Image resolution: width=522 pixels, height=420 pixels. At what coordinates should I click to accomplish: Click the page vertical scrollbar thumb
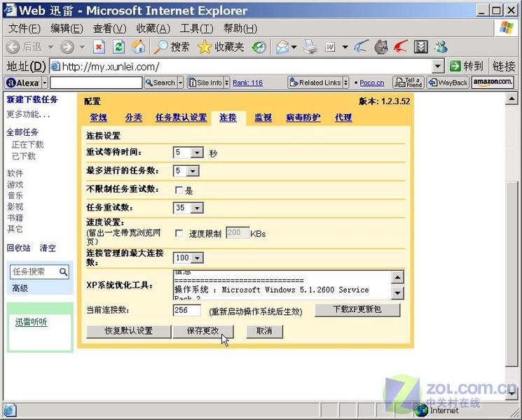click(x=511, y=274)
